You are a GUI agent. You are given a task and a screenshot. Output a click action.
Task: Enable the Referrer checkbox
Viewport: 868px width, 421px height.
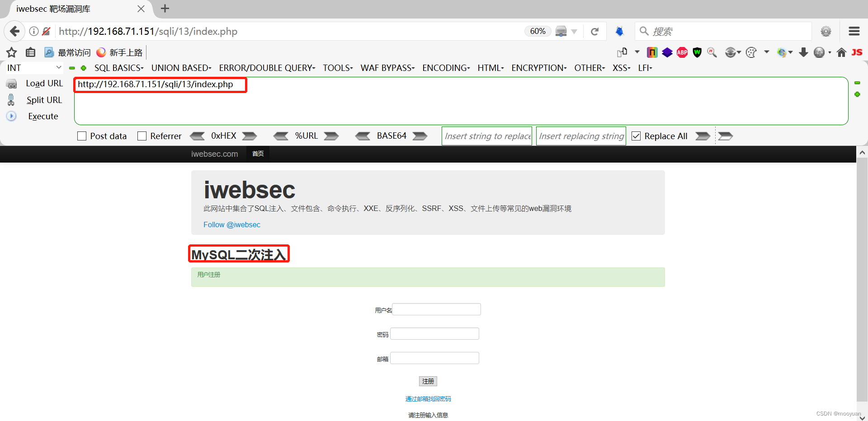point(142,136)
